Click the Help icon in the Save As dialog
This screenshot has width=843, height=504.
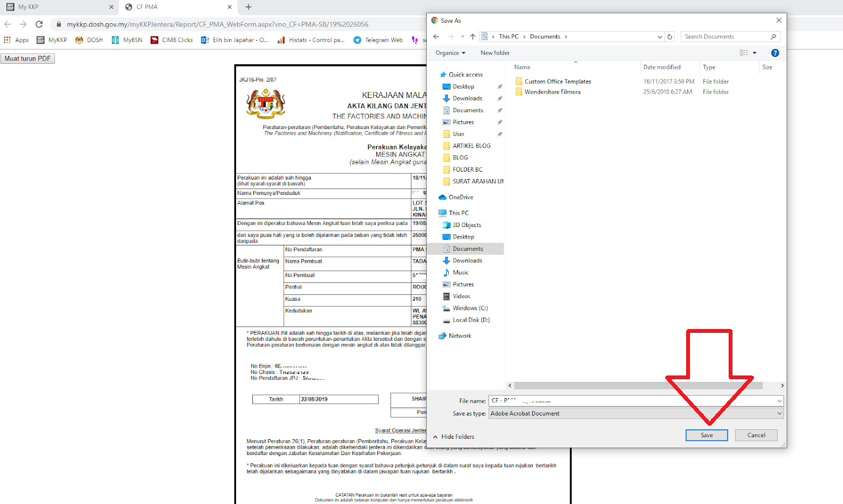(x=775, y=53)
